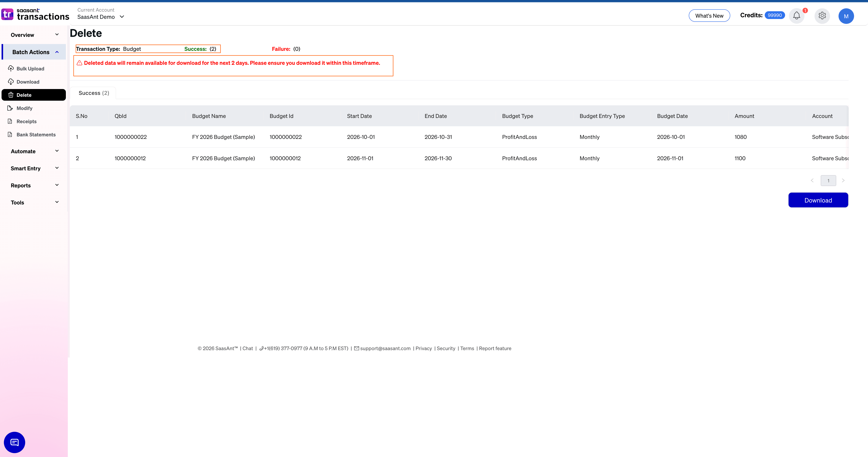The width and height of the screenshot is (868, 457).
Task: Open Receipts via its sidebar icon
Action: click(10, 121)
